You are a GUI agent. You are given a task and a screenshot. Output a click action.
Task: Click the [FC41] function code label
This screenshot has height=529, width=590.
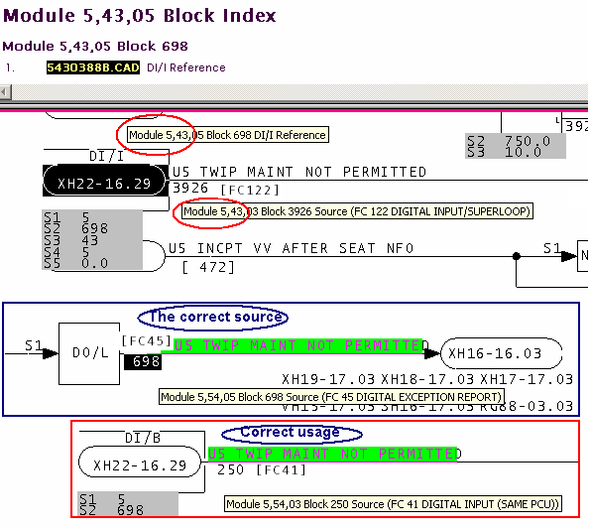pos(281,470)
